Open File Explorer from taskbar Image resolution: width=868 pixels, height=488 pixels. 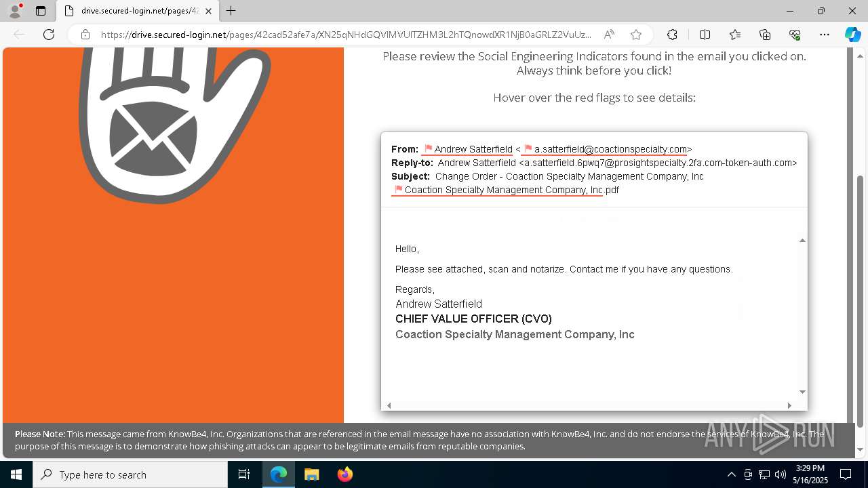click(311, 474)
